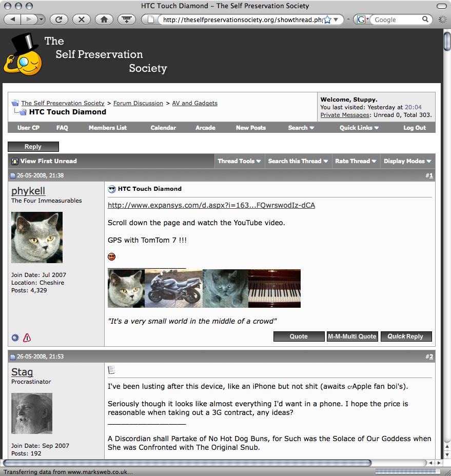Click Quote on phykell's post
Image resolution: width=451 pixels, height=476 pixels.
tap(299, 336)
